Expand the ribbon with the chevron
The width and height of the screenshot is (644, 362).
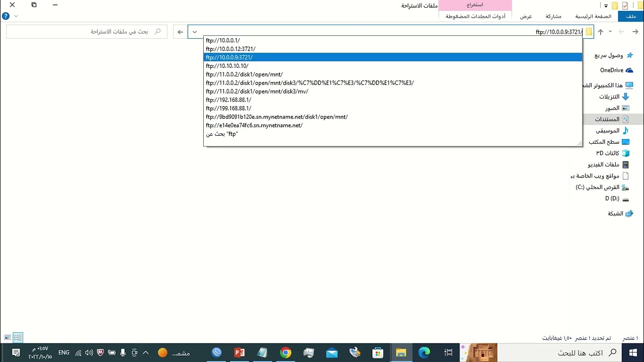16,16
